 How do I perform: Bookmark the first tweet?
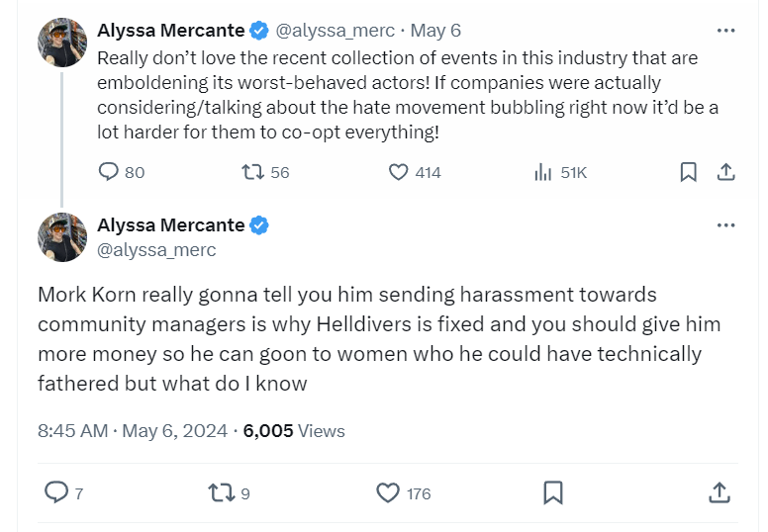tap(688, 172)
